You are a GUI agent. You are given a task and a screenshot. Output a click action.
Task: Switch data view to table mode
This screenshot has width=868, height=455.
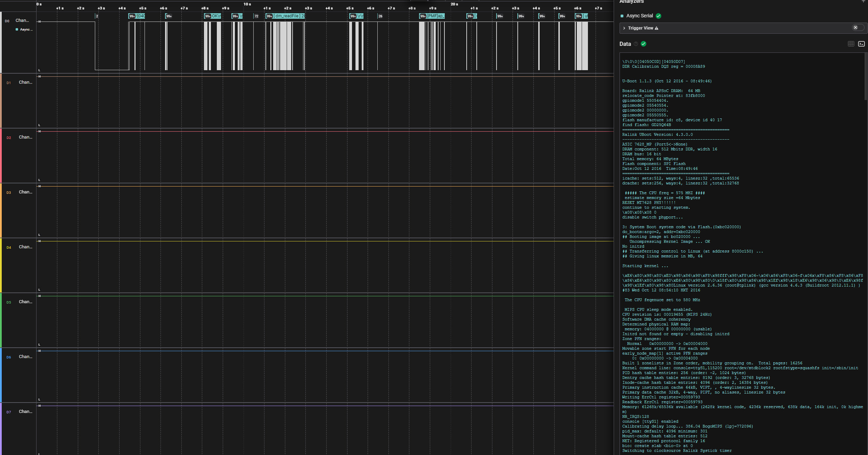pos(851,44)
